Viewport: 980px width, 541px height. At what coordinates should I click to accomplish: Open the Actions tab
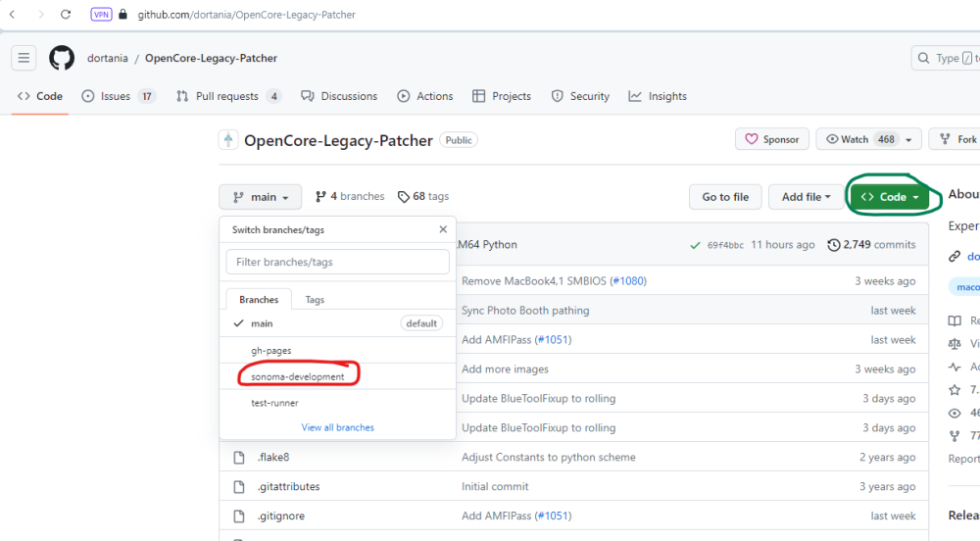(x=425, y=96)
